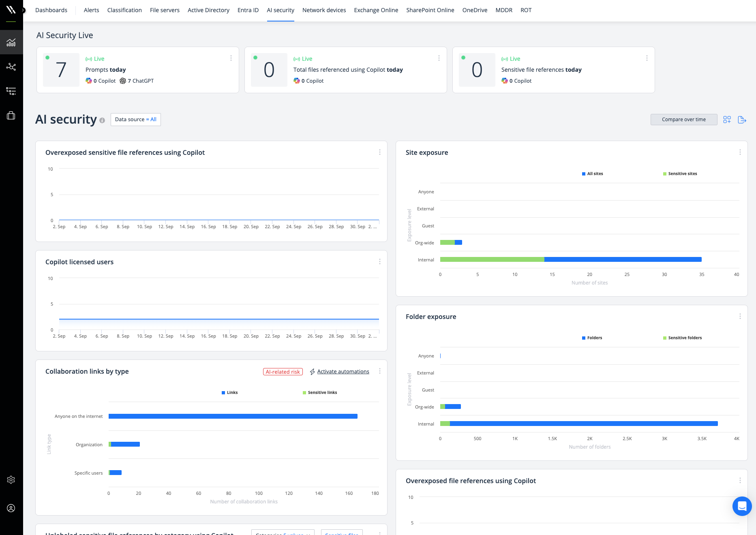Click the export dashboard icon
The width and height of the screenshot is (756, 535).
point(742,120)
